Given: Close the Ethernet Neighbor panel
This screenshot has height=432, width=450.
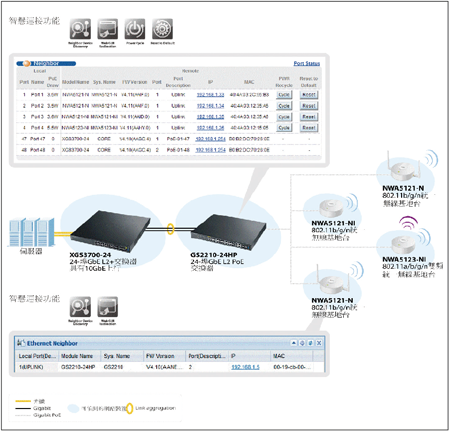Looking at the screenshot, I should [x=319, y=343].
